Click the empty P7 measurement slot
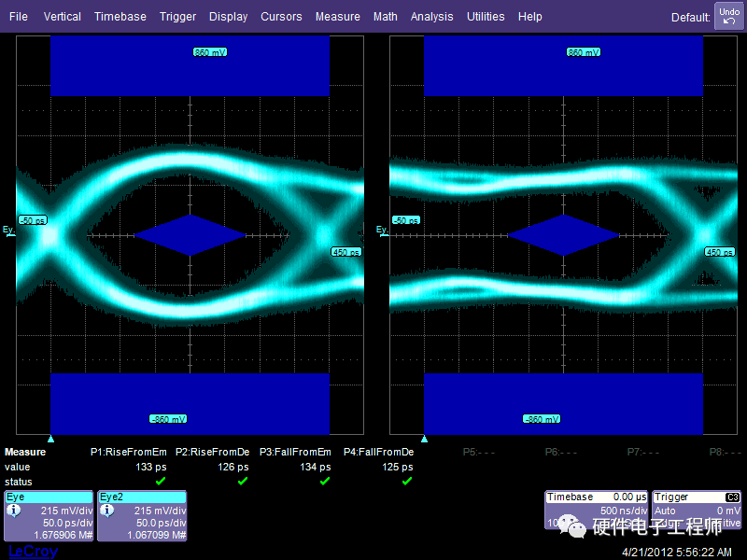The width and height of the screenshot is (747, 560). pyautogui.click(x=642, y=452)
